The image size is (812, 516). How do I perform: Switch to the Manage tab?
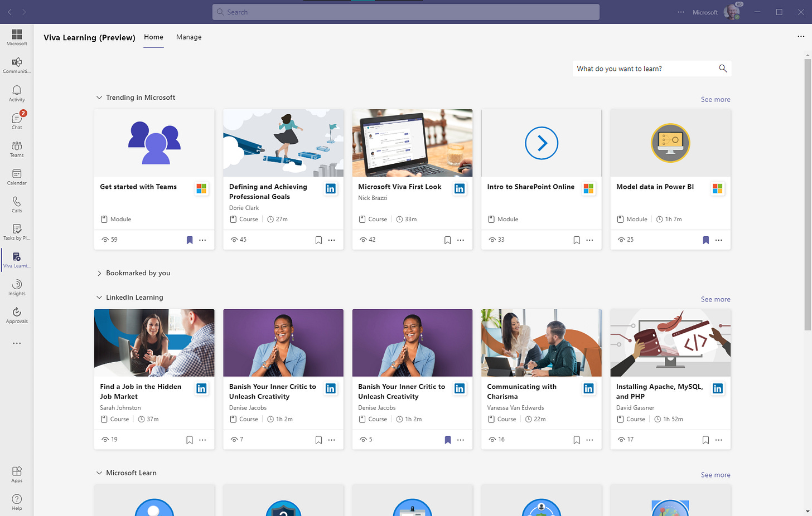188,37
